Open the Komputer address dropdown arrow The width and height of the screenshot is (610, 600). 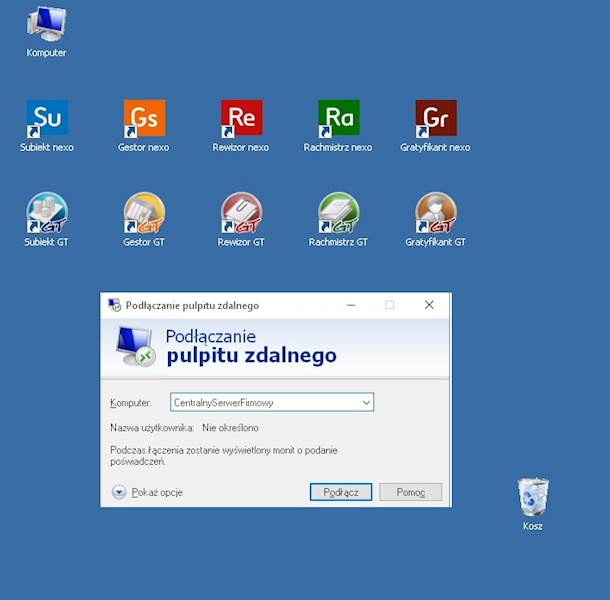coord(366,402)
